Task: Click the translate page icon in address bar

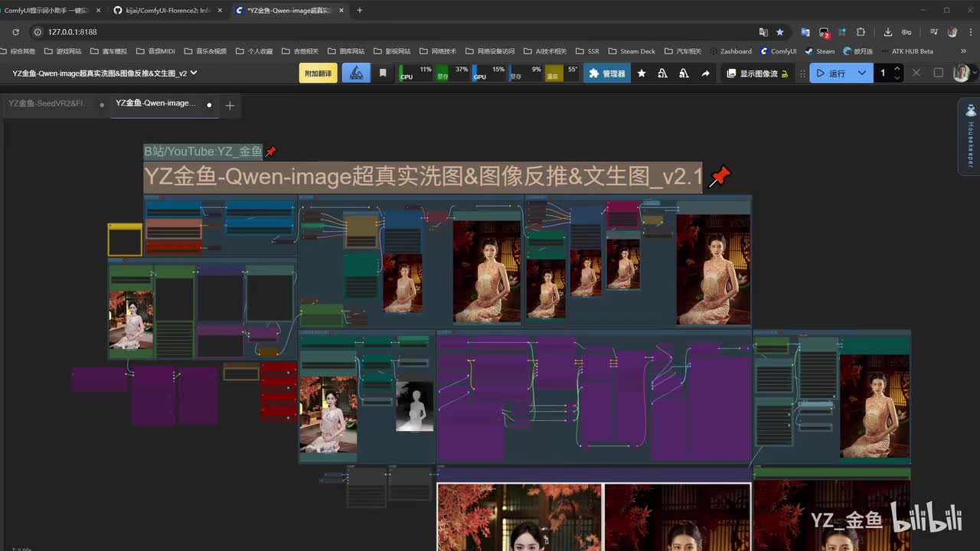Action: pos(763,32)
